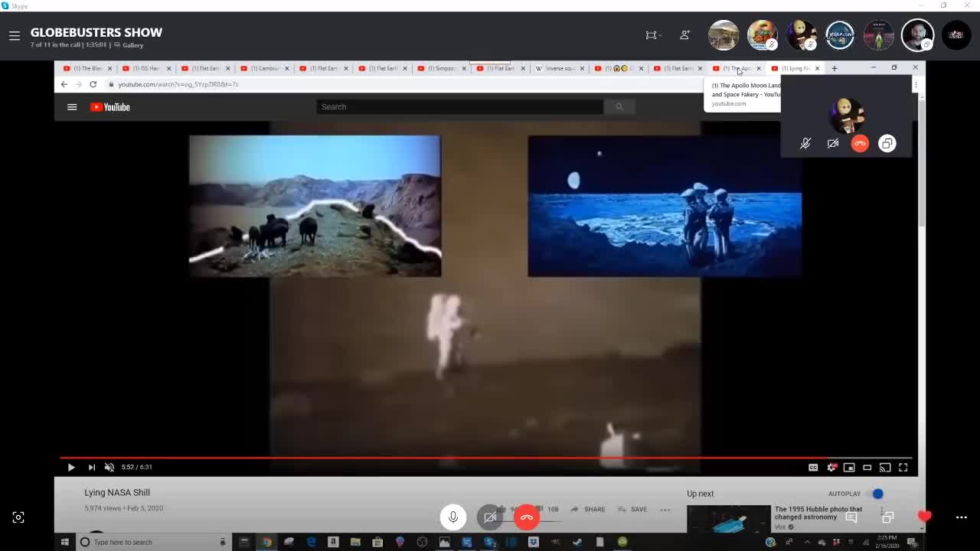Screen dimensions: 980x551
Task: Click the browser address bar URL
Action: click(178, 84)
